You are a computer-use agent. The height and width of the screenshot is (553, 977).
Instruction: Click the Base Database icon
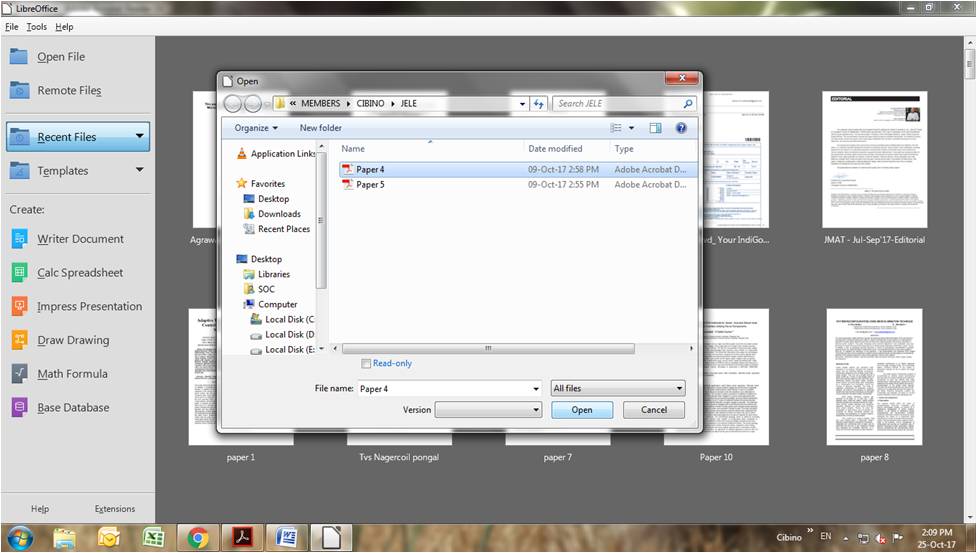point(19,407)
